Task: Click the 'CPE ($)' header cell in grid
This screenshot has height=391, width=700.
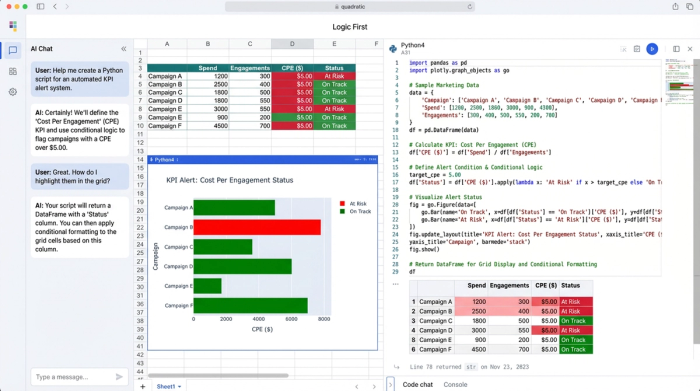Action: point(292,68)
